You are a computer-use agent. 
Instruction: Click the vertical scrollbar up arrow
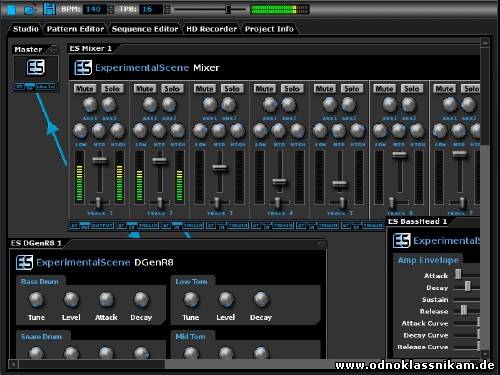(485, 42)
